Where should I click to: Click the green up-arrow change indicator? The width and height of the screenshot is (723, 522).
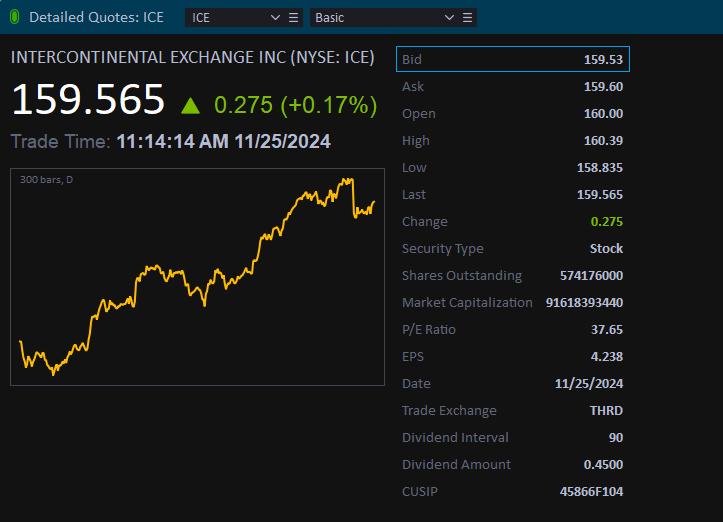(x=190, y=106)
